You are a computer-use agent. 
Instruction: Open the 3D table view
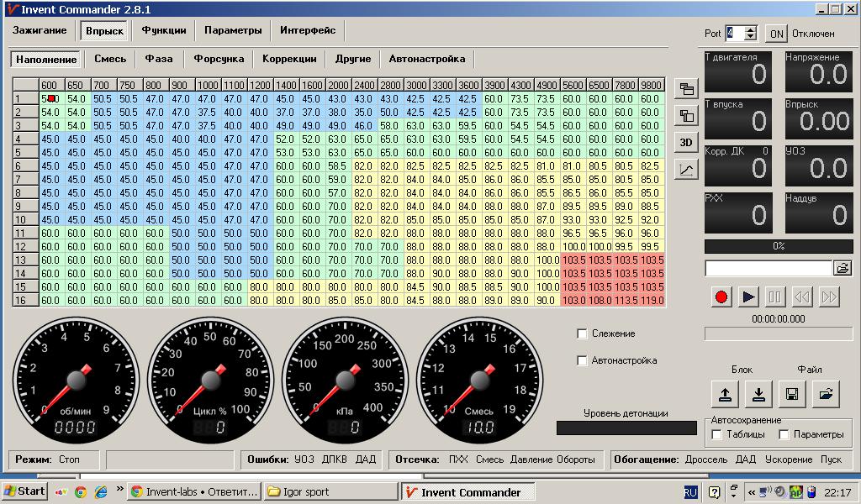[x=686, y=143]
